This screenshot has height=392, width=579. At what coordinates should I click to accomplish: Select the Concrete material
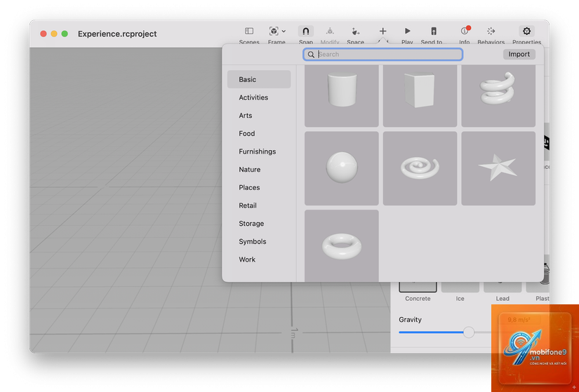point(418,292)
